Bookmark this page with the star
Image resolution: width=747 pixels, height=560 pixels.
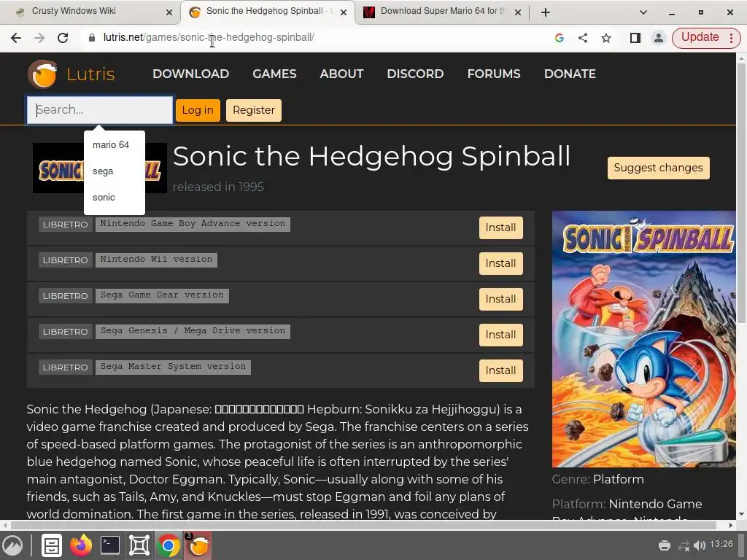606,38
